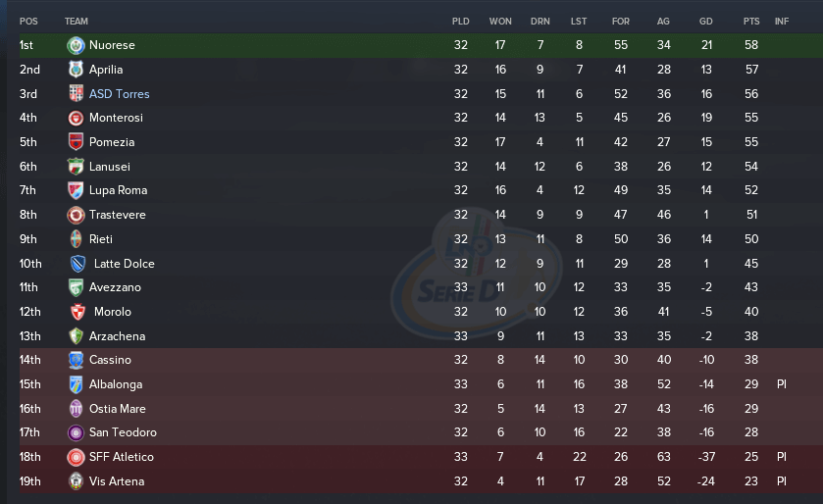
Task: Open the Pomezia shield icon
Action: [76, 141]
